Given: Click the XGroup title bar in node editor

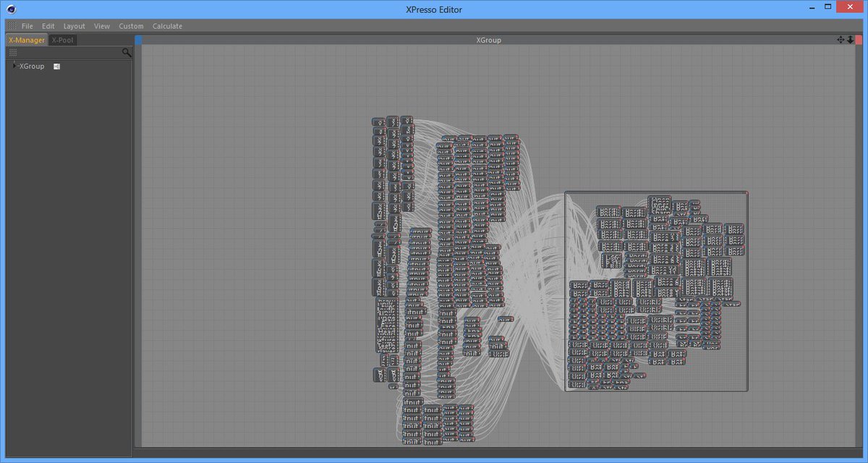Looking at the screenshot, I should (488, 40).
